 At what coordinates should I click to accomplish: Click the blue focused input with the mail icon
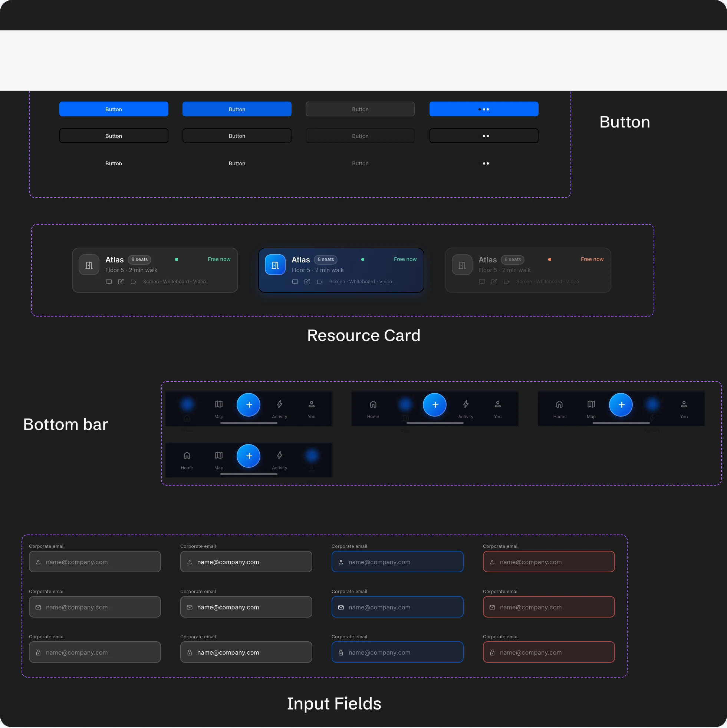point(397,607)
